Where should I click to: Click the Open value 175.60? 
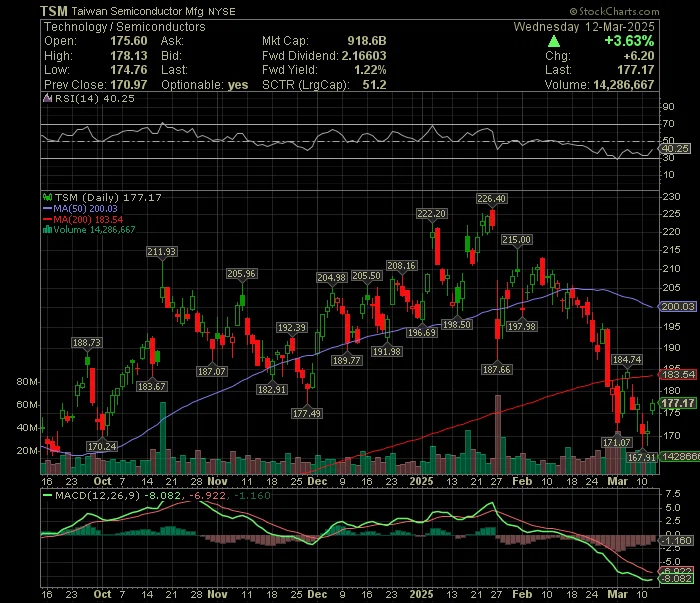click(x=129, y=41)
